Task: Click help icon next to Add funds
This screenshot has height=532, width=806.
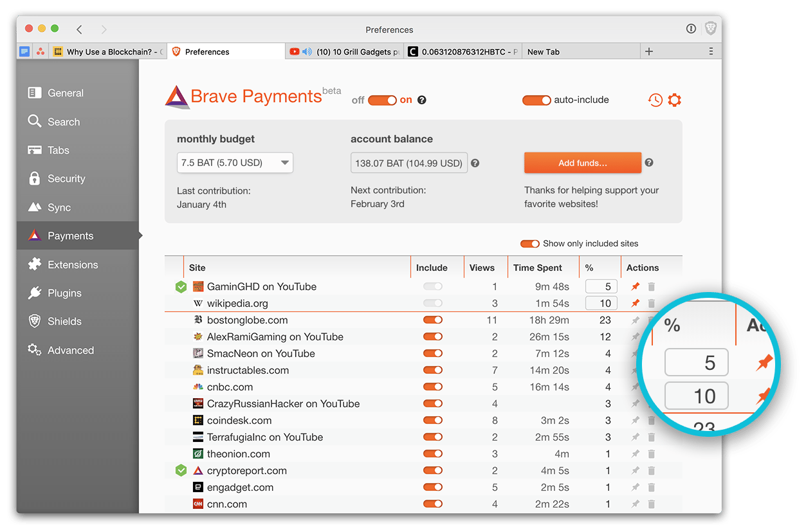Action: click(649, 163)
